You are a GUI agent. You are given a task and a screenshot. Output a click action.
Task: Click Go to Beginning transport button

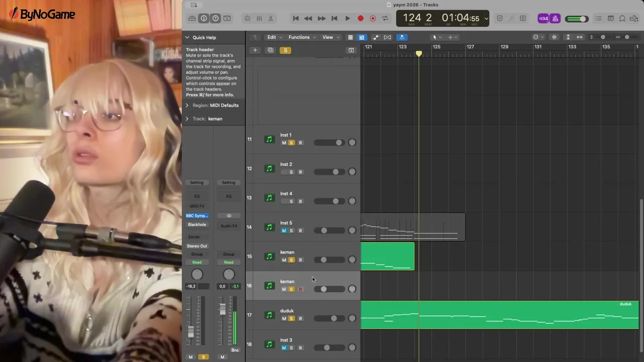[x=296, y=18]
